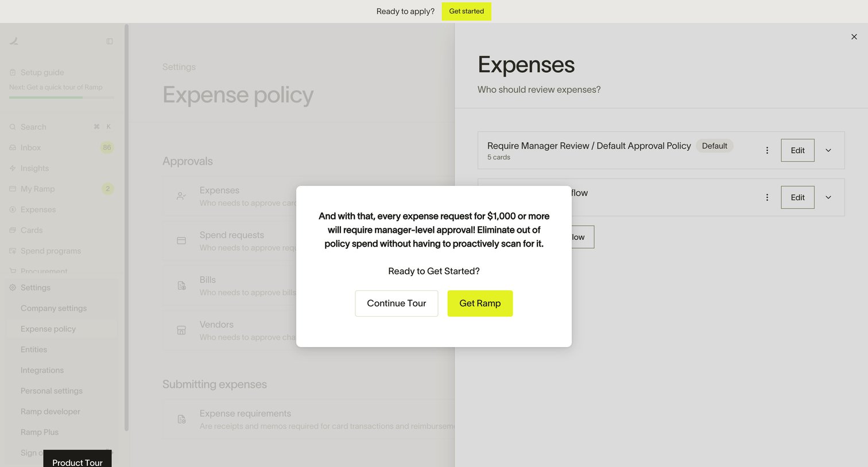
Task: Click the Insights sparkle icon
Action: coord(13,168)
